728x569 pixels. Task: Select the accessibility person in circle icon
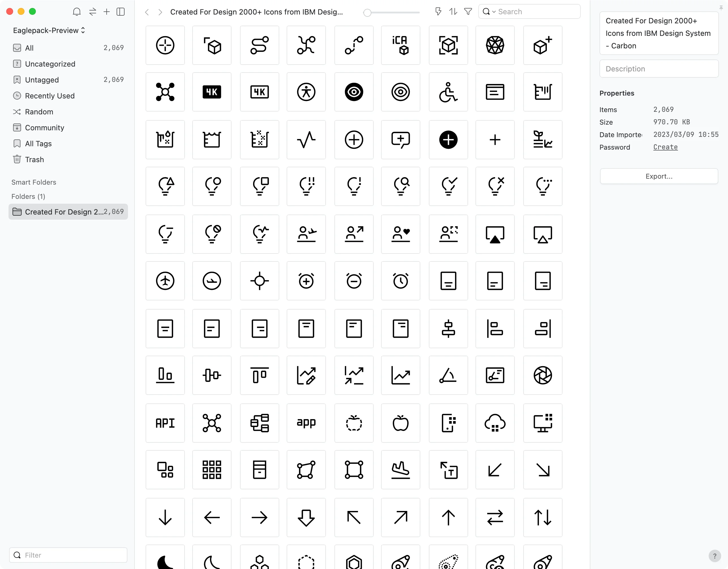(306, 92)
